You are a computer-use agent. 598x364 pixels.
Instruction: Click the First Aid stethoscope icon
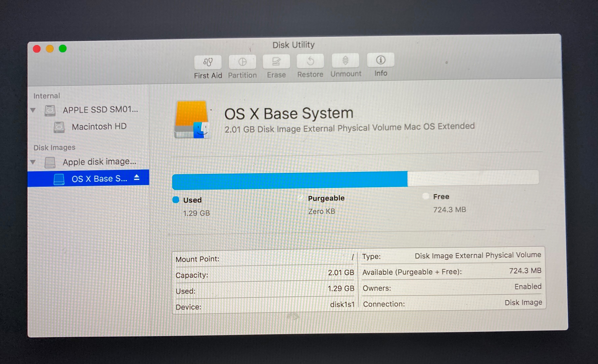[208, 62]
